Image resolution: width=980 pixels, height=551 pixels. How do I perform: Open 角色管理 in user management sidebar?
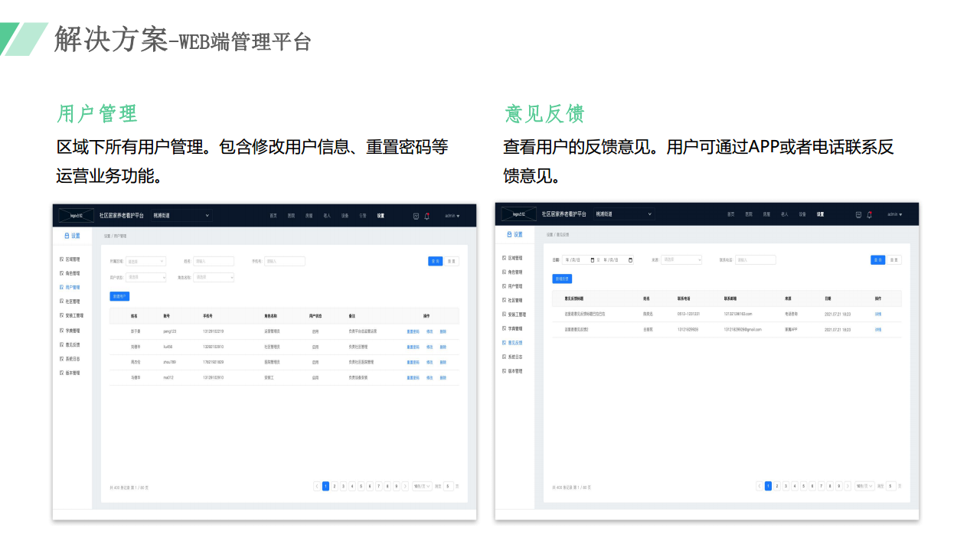[70, 273]
